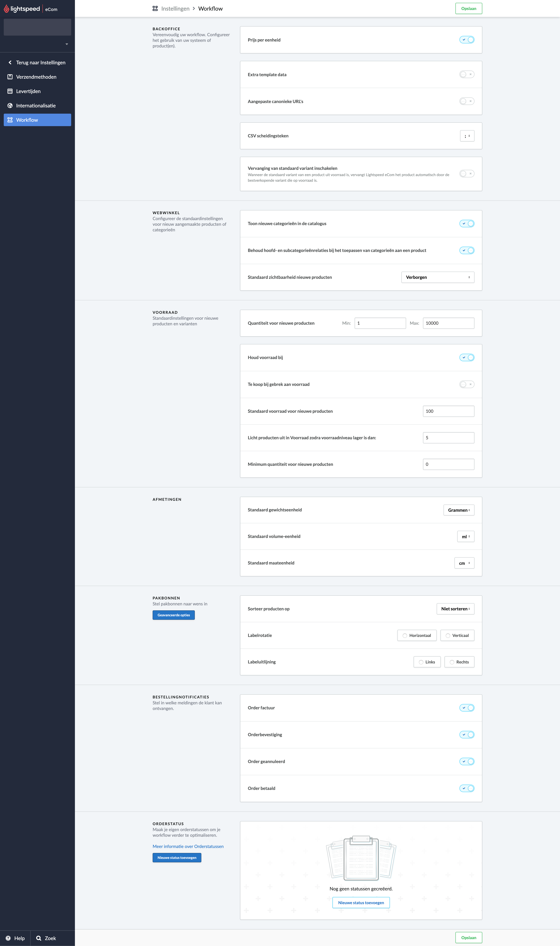Click the Levertijden calendar icon
This screenshot has height=946, width=560.
click(10, 91)
